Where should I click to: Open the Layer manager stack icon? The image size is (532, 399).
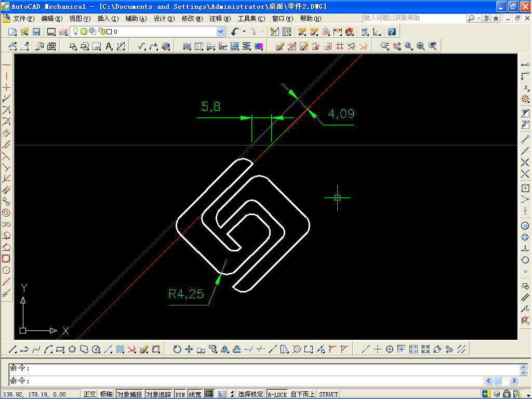(x=63, y=32)
